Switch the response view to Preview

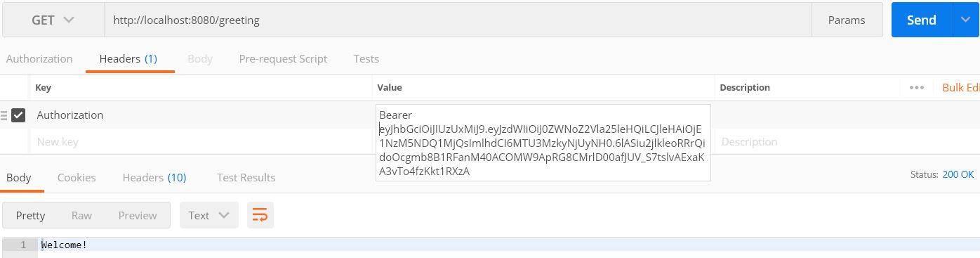click(x=138, y=215)
